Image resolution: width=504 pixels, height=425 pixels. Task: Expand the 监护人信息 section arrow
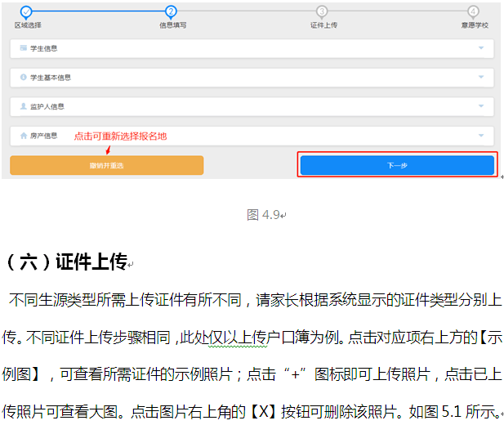point(481,106)
